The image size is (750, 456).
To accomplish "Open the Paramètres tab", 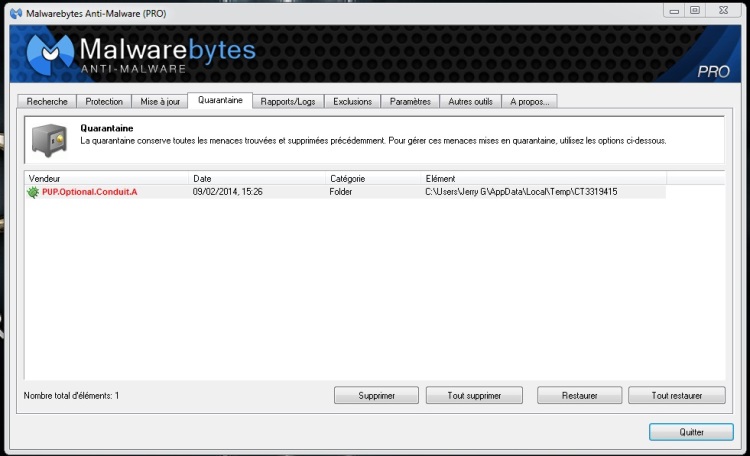I will 410,101.
